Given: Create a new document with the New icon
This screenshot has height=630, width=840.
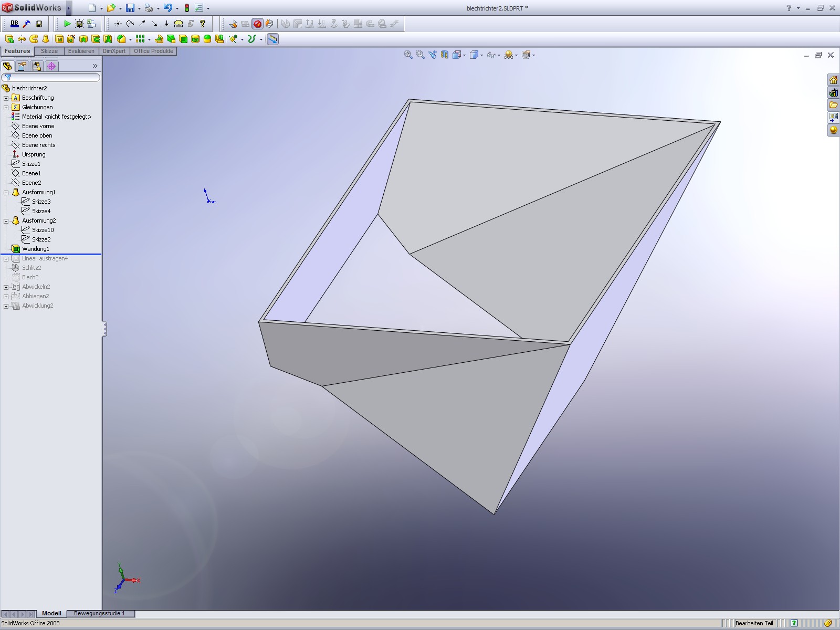Looking at the screenshot, I should [92, 8].
